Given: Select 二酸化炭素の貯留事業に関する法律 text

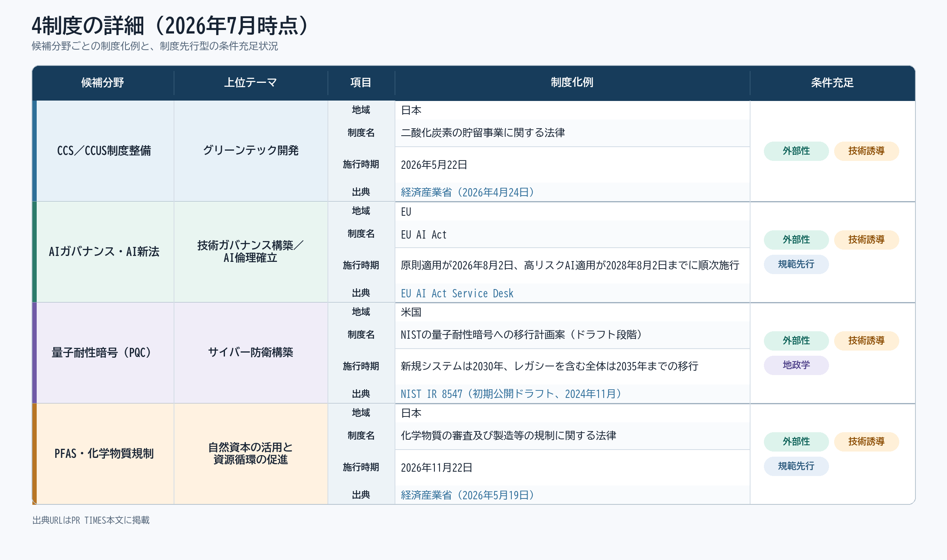Looking at the screenshot, I should pos(483,133).
